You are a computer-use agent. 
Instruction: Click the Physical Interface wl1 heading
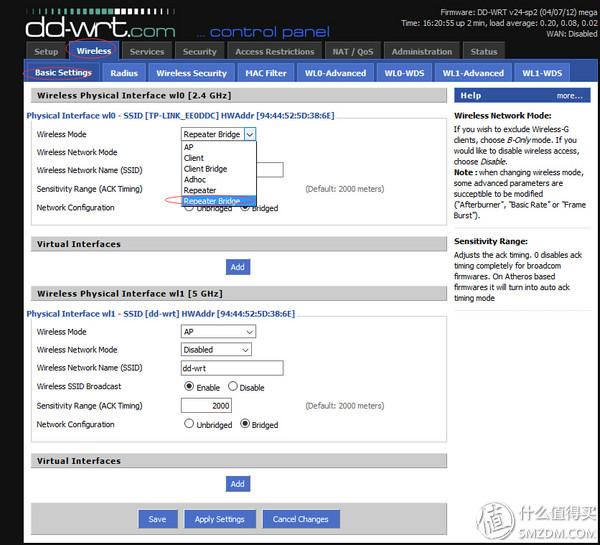[x=161, y=313]
